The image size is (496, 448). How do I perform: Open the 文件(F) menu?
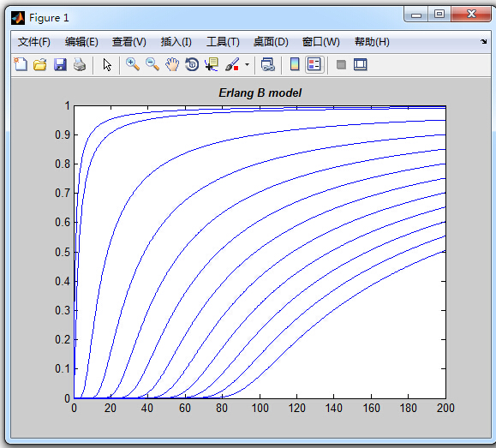pos(34,42)
